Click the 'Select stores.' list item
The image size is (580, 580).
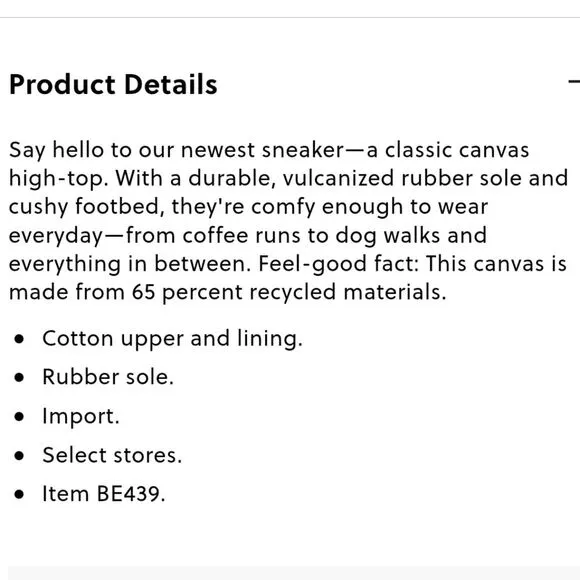(x=112, y=455)
